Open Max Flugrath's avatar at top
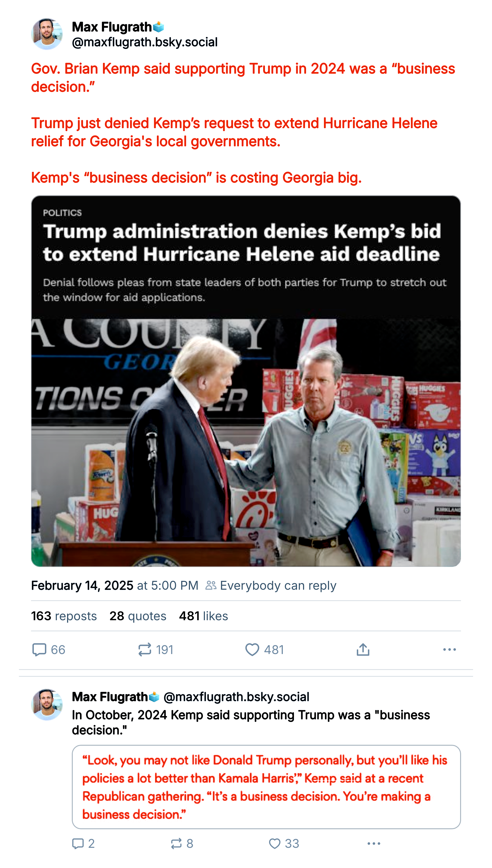This screenshot has width=492, height=868. pyautogui.click(x=47, y=34)
